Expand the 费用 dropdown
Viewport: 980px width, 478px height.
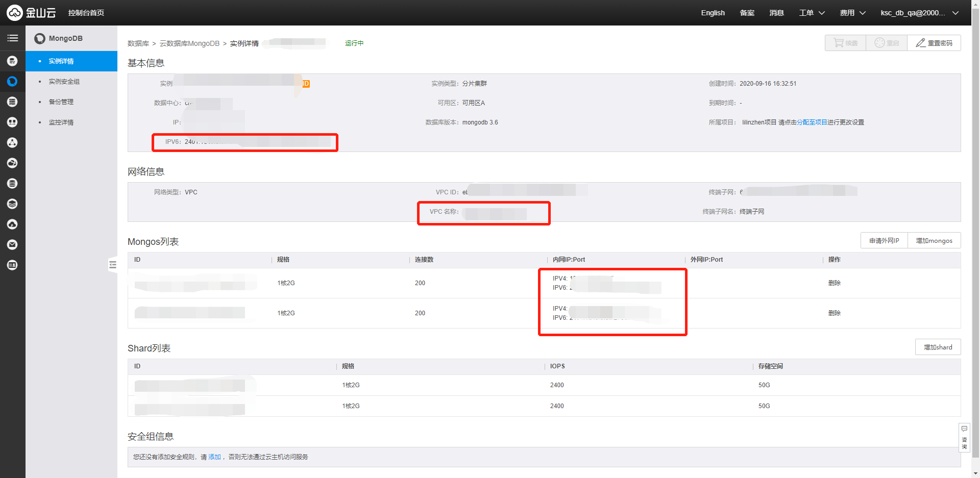tap(852, 13)
